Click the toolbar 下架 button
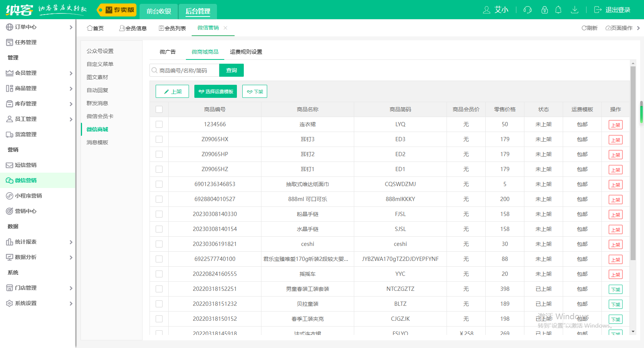644x348 pixels. 255,91
